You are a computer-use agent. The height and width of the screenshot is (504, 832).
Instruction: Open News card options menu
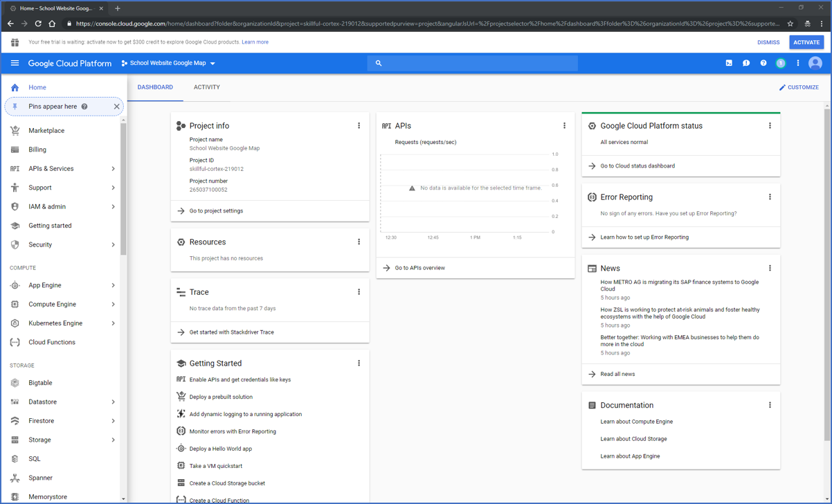point(770,269)
